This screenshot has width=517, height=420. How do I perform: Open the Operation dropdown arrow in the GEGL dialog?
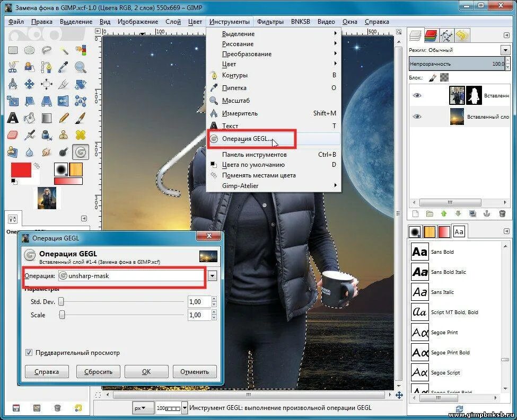coord(212,276)
